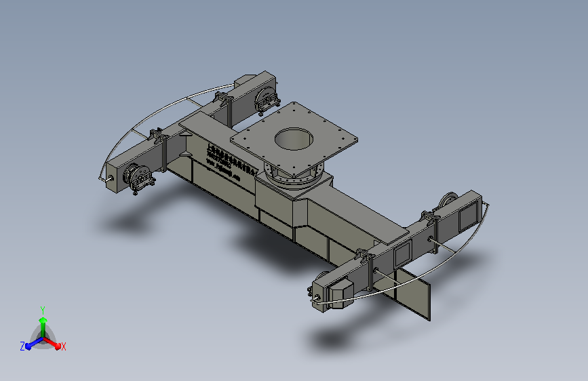Click the green Y axis arrow on the triad
Image resolution: width=588 pixels, height=381 pixels.
(43, 327)
